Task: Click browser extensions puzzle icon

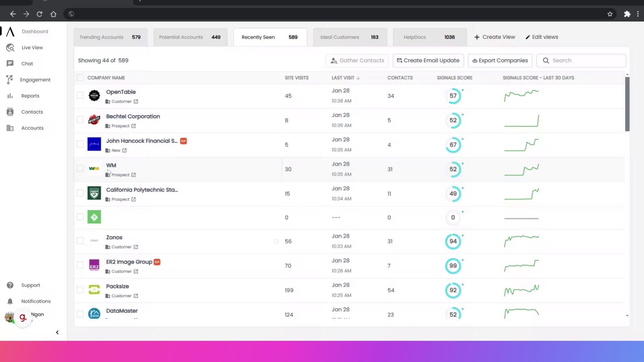Action: (627, 14)
